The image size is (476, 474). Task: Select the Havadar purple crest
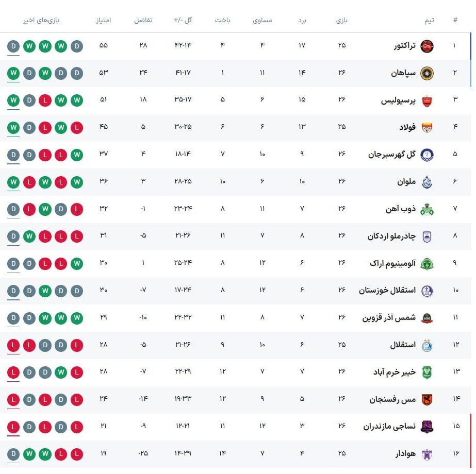point(426,454)
